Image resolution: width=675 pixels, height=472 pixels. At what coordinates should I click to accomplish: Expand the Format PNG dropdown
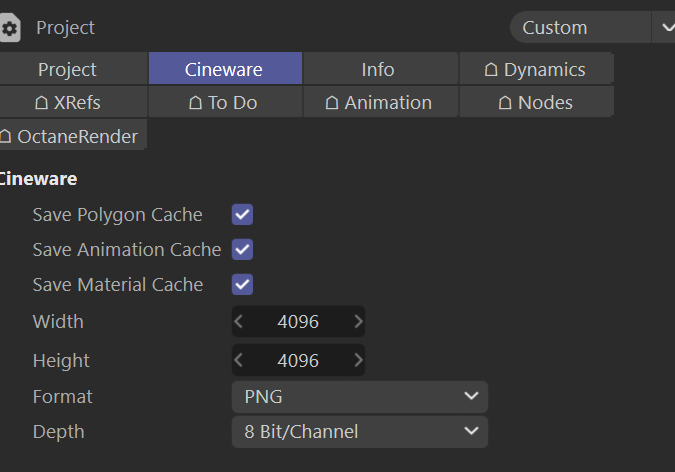pos(360,397)
